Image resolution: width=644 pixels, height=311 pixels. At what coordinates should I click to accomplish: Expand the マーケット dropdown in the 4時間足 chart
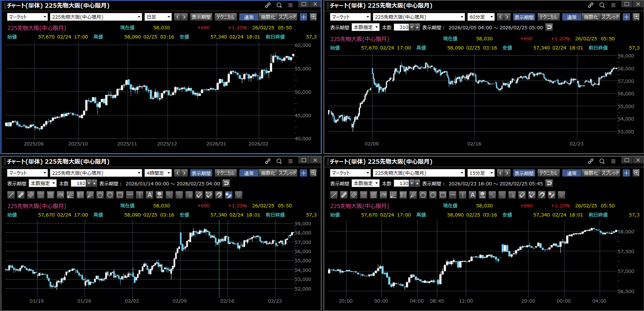point(27,173)
